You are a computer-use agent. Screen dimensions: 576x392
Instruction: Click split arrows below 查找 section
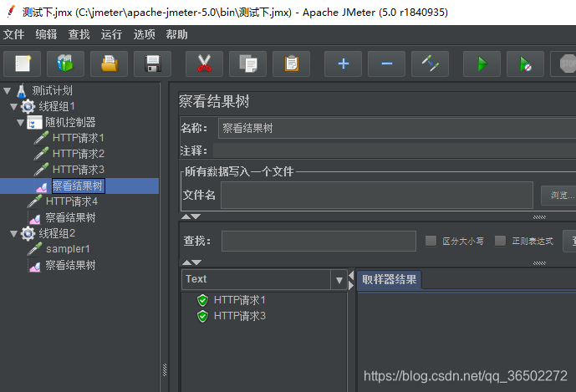[191, 262]
